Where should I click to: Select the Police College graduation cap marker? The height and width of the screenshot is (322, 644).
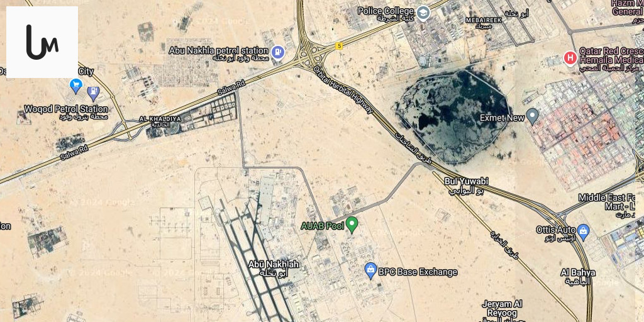[423, 13]
